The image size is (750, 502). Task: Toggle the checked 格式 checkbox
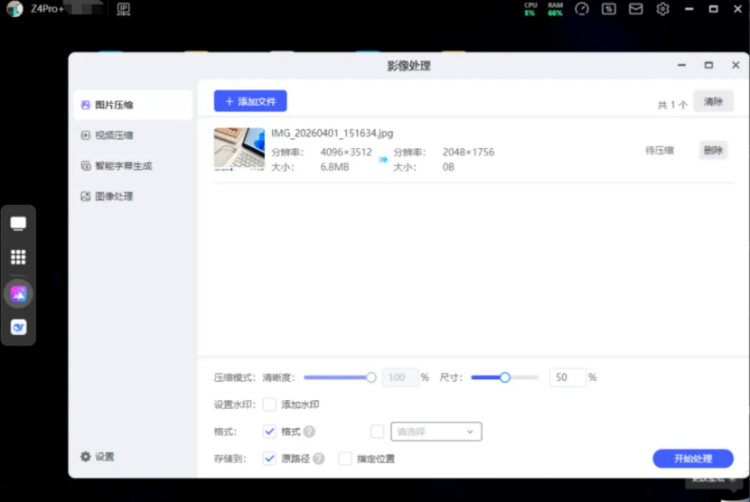269,432
